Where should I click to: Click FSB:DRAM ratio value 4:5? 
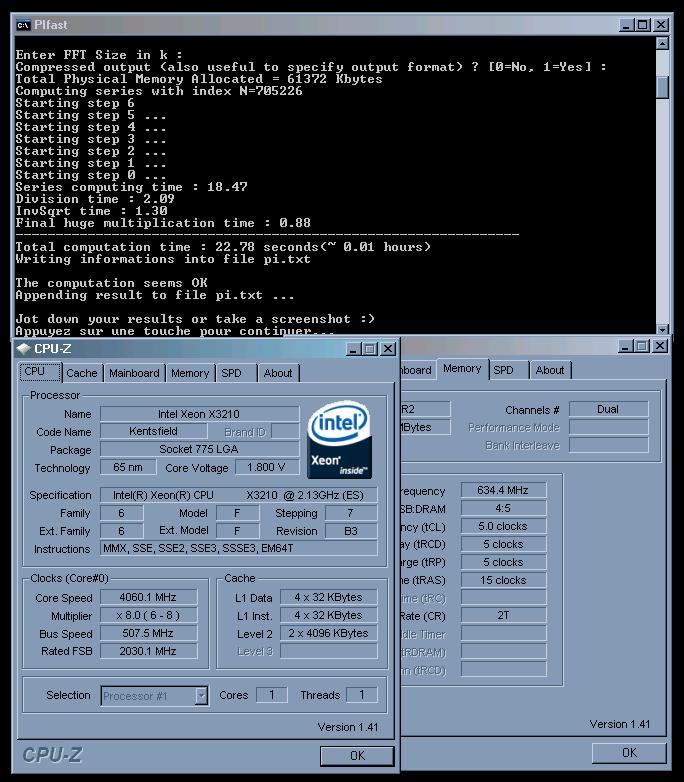coord(503,508)
